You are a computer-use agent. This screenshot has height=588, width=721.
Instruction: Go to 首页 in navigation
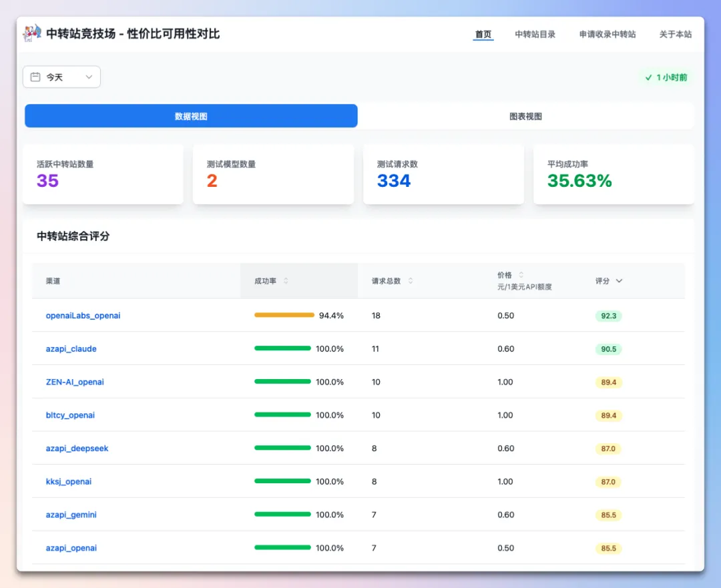483,34
